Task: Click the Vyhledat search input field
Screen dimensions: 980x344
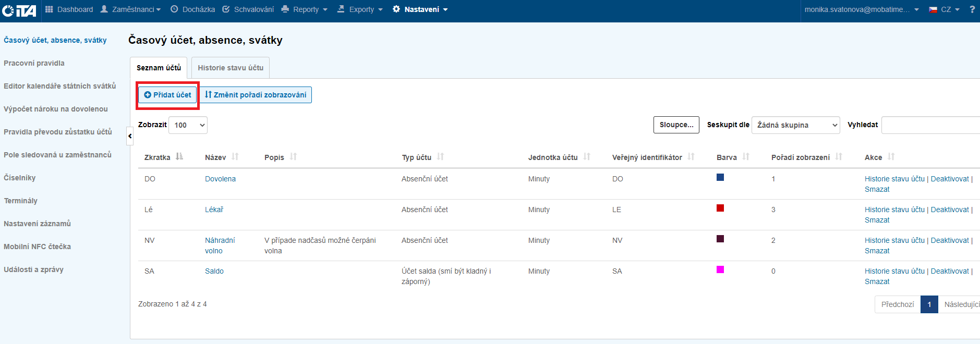Action: point(930,125)
